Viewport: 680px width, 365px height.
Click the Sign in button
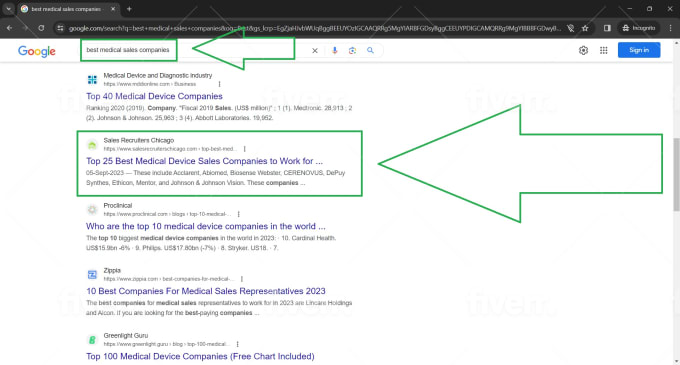coord(639,50)
